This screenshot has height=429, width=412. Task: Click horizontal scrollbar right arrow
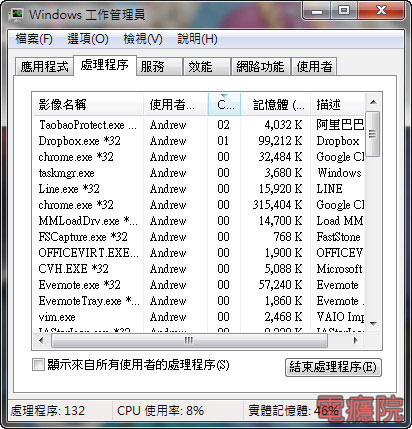(355, 340)
